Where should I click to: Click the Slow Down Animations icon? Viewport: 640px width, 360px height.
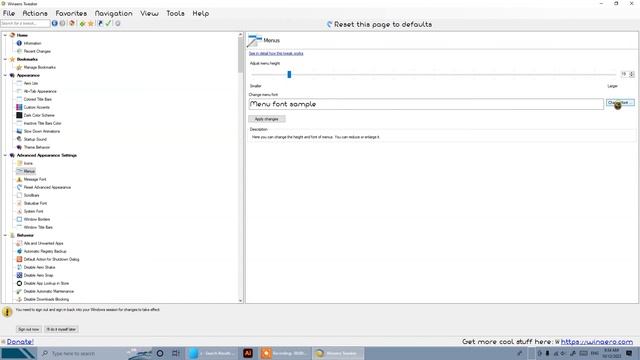click(x=19, y=131)
